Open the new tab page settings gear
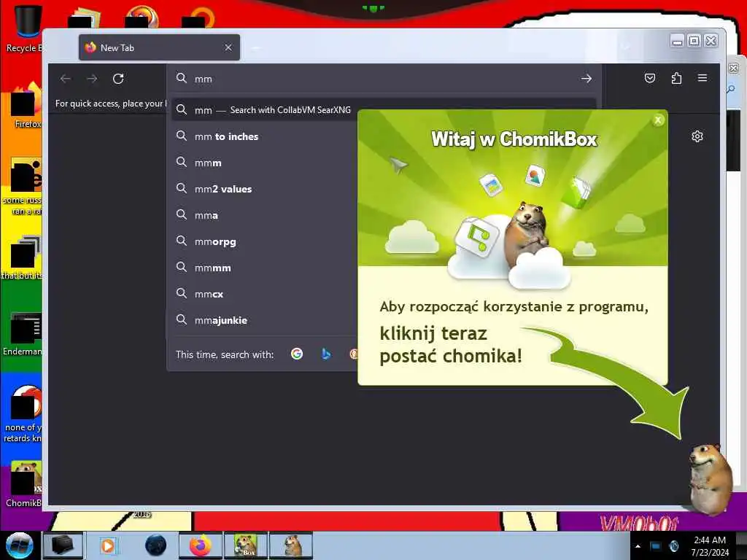747x560 pixels. click(x=697, y=136)
